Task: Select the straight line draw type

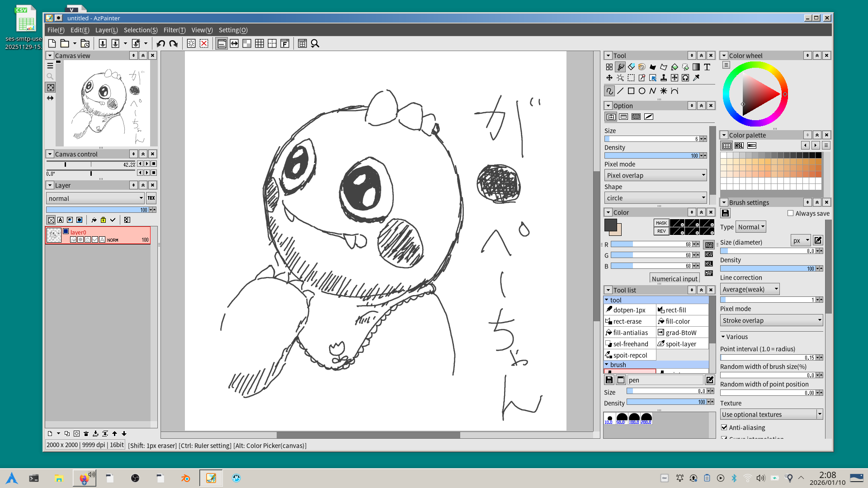Action: coord(620,91)
